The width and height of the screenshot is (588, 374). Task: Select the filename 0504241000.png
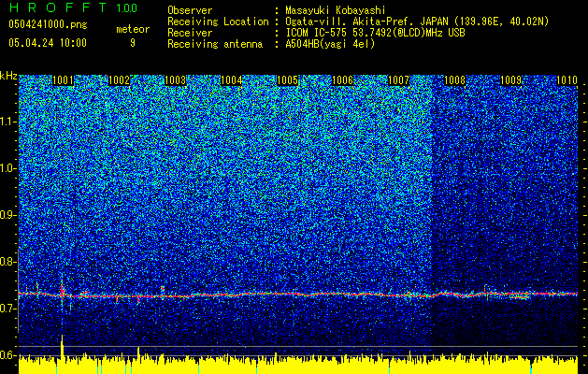click(x=48, y=24)
